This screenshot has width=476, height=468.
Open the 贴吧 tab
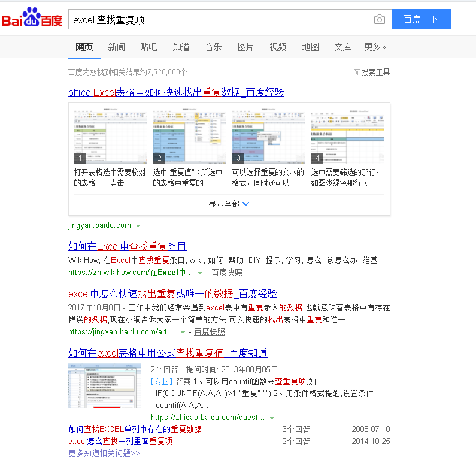[148, 47]
